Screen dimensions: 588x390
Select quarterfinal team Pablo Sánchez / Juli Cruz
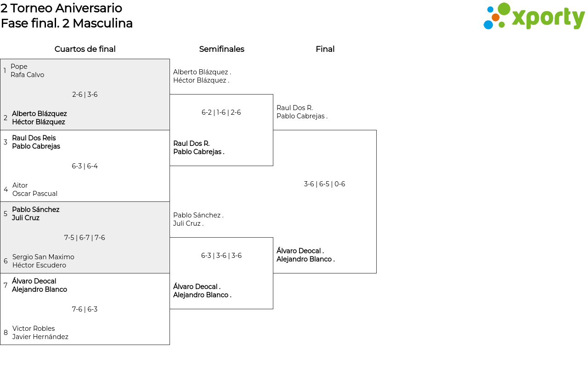(36, 214)
